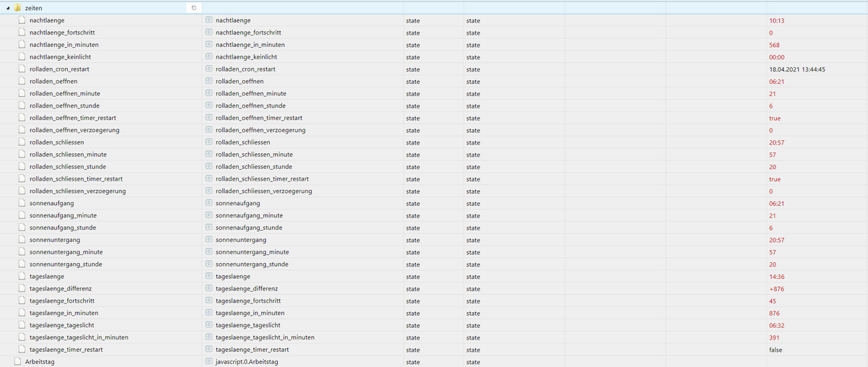This screenshot has height=367, width=868.
Task: Click state icon before rolladen_oeffnen_verzoegerung name column
Action: coord(209,130)
